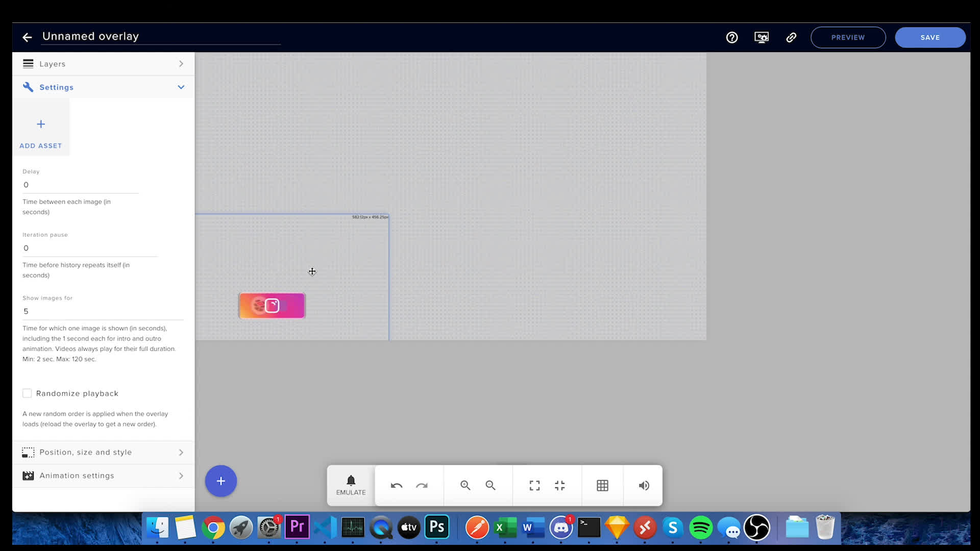
Task: Mute overlay sound with speaker icon
Action: point(643,485)
